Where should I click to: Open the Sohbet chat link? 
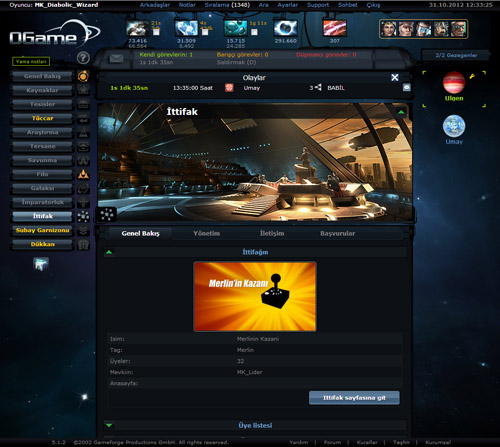(x=348, y=5)
